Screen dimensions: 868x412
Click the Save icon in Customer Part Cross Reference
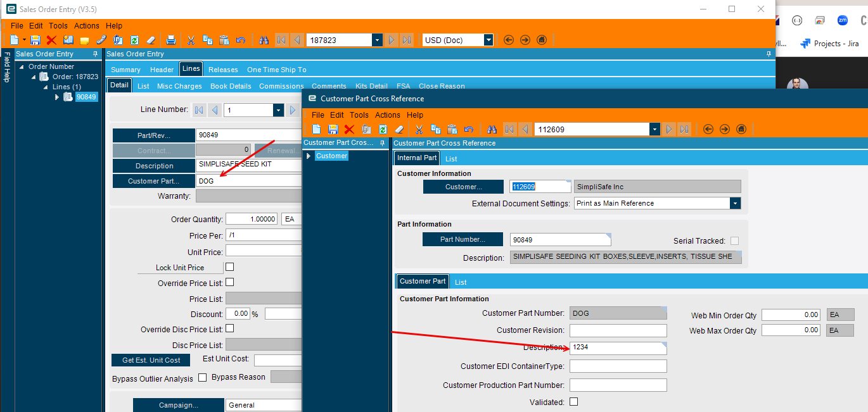click(x=333, y=129)
